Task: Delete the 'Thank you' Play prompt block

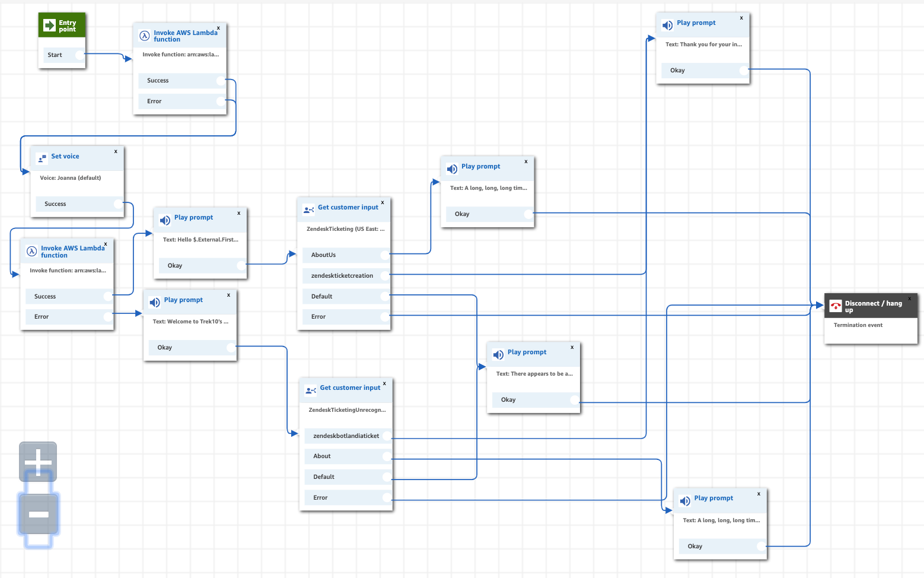Action: click(741, 18)
